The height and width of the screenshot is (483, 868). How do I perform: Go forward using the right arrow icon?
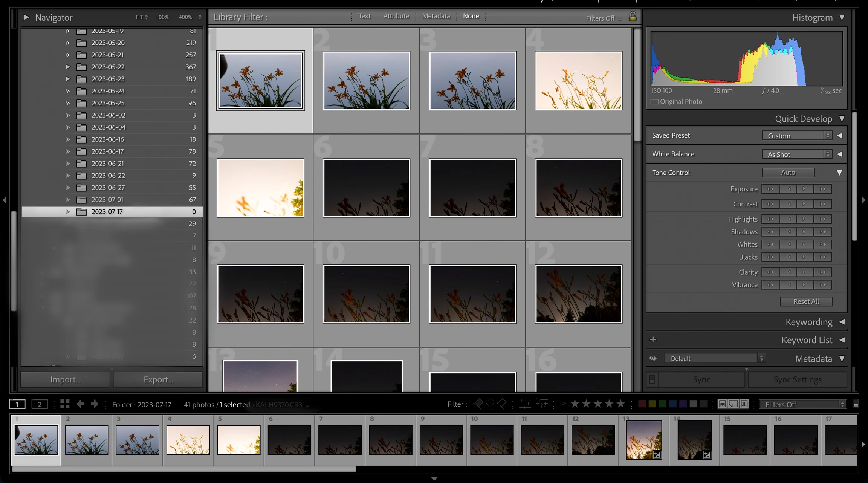pos(95,404)
